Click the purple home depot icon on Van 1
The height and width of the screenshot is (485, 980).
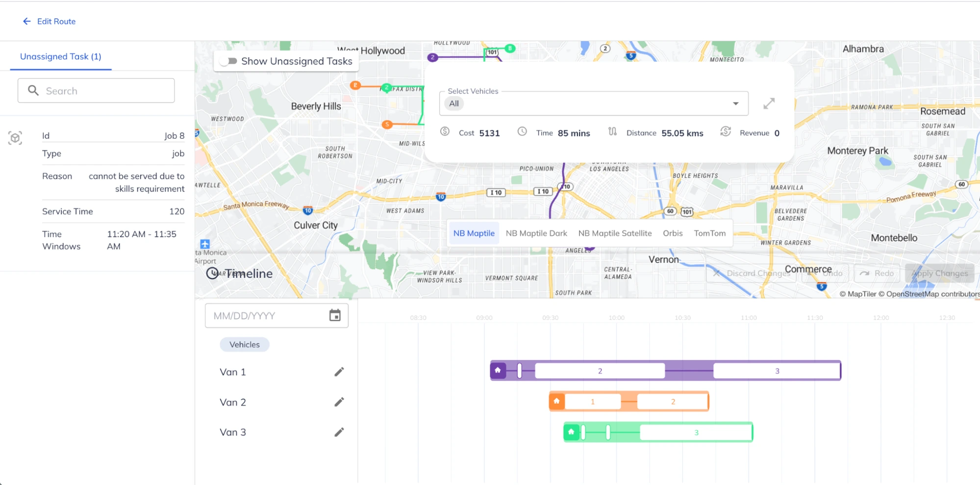(x=498, y=370)
